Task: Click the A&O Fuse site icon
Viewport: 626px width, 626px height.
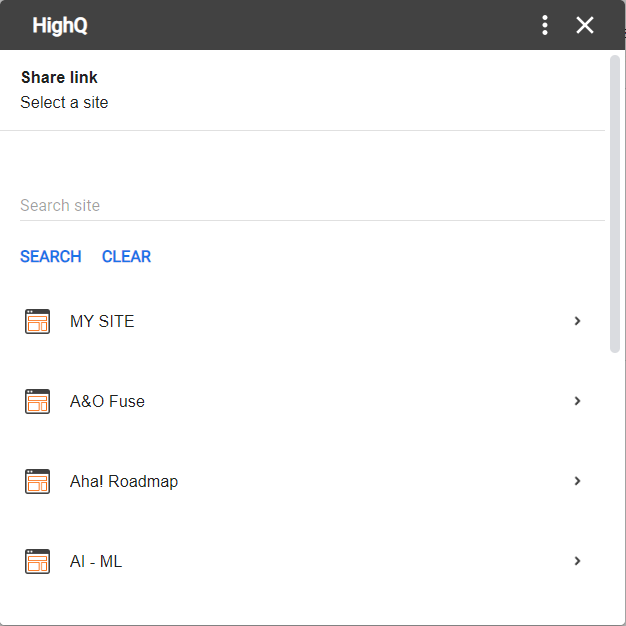Action: pyautogui.click(x=37, y=401)
